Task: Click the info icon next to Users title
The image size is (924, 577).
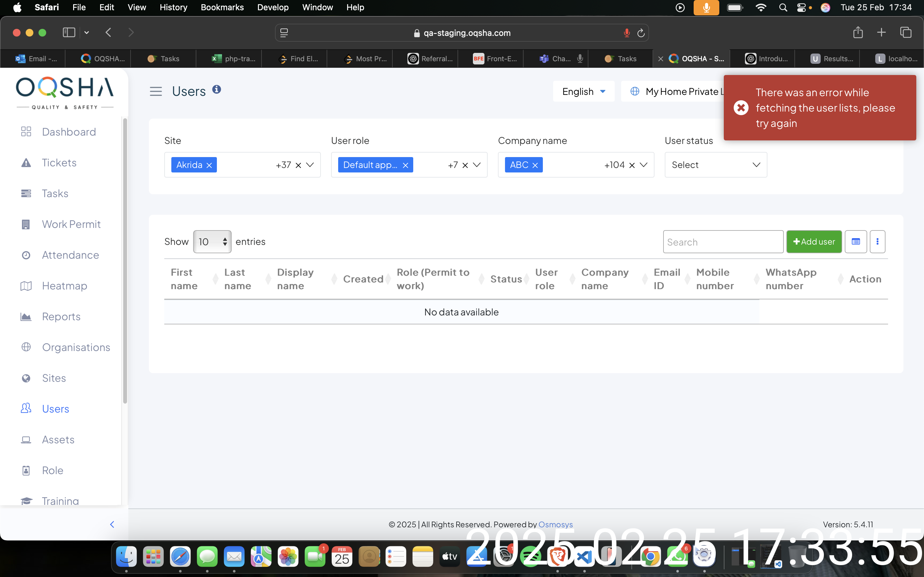Action: point(217,89)
